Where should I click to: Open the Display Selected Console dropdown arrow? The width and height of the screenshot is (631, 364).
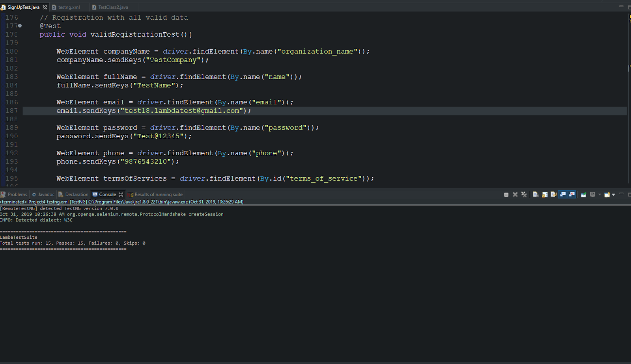(599, 195)
